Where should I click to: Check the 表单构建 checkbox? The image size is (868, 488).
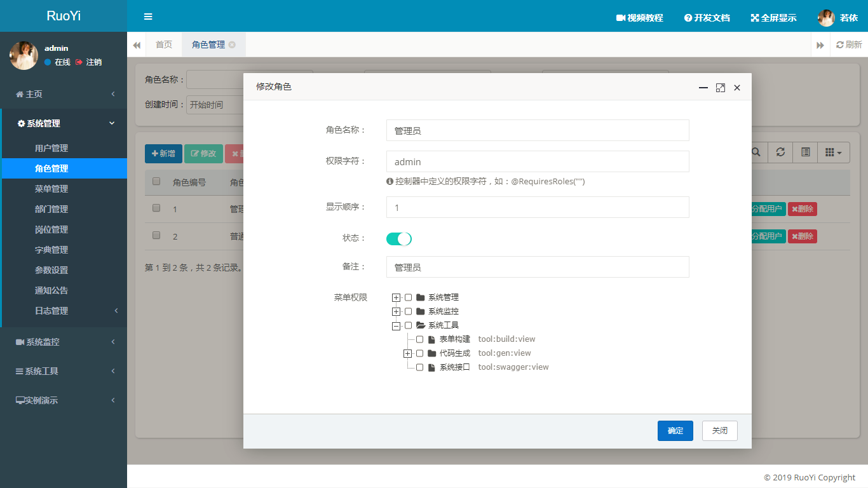[419, 339]
